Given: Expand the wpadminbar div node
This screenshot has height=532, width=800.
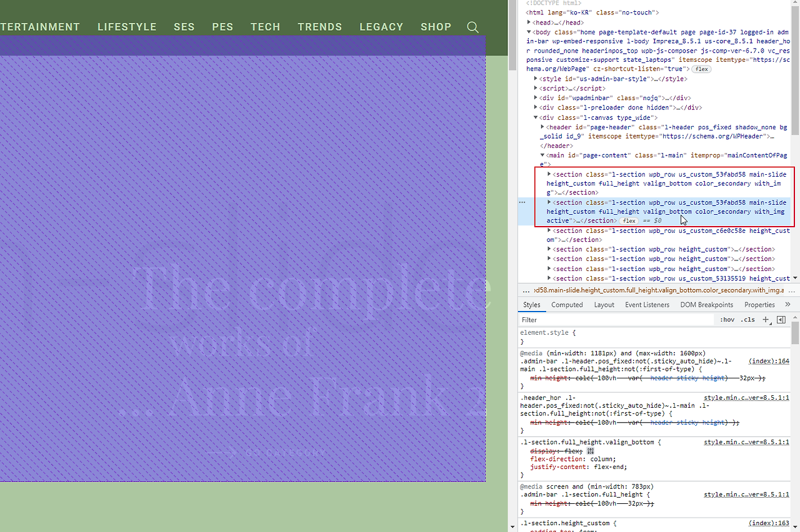Looking at the screenshot, I should click(x=536, y=98).
